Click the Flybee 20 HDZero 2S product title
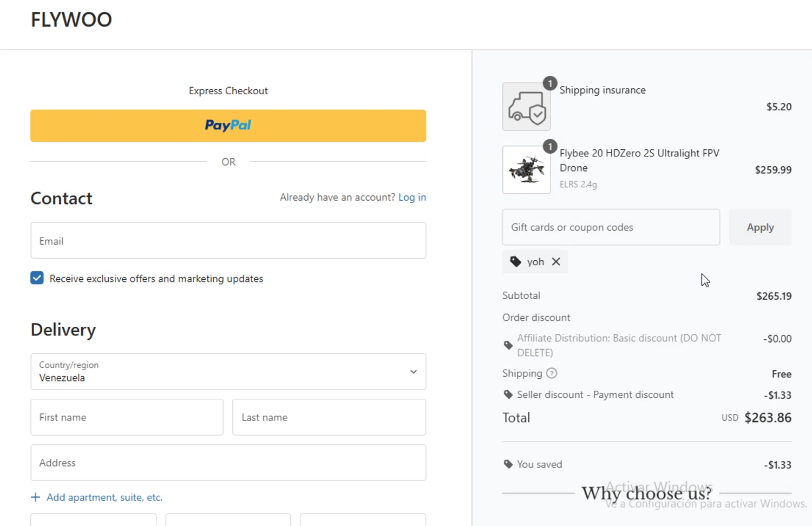Viewport: 812px width, 526px height. pyautogui.click(x=639, y=161)
